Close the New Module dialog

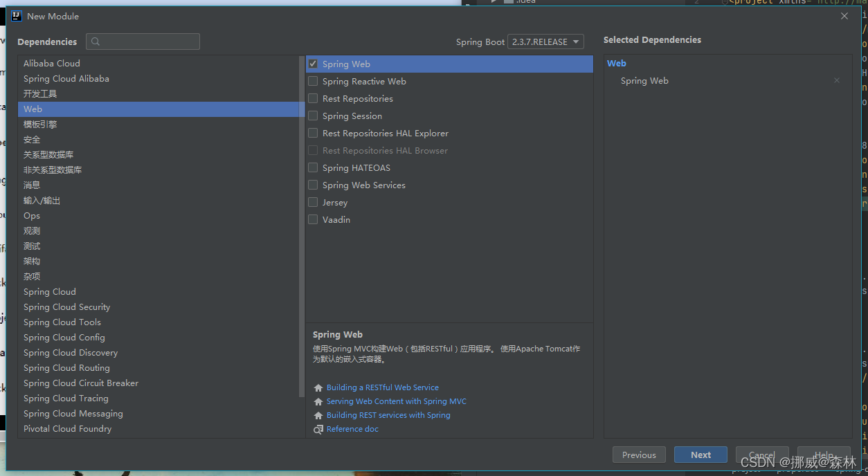click(x=844, y=16)
